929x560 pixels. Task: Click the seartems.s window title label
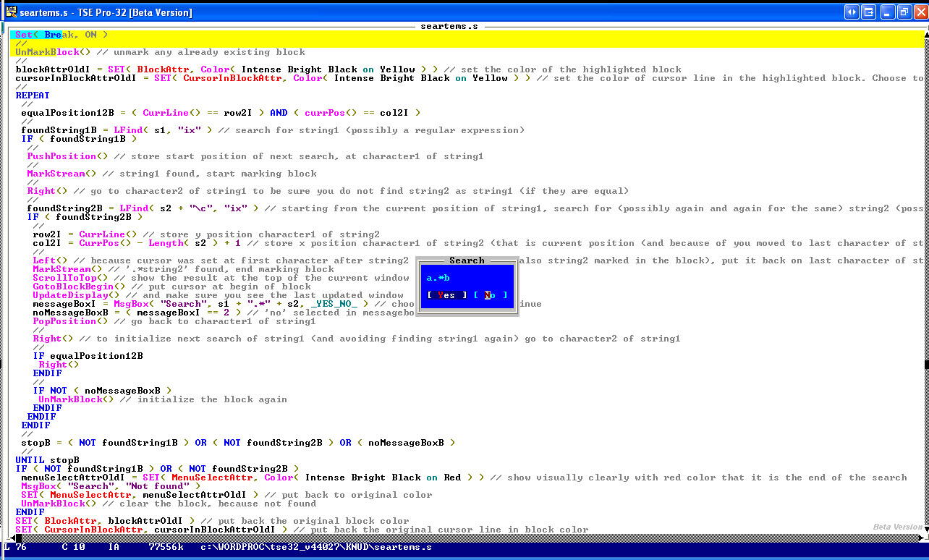pyautogui.click(x=449, y=26)
